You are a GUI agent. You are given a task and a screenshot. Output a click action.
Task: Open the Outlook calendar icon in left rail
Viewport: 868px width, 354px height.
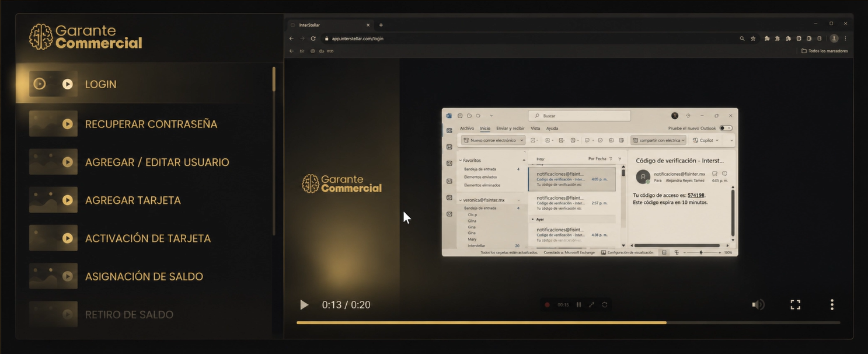coord(449,147)
